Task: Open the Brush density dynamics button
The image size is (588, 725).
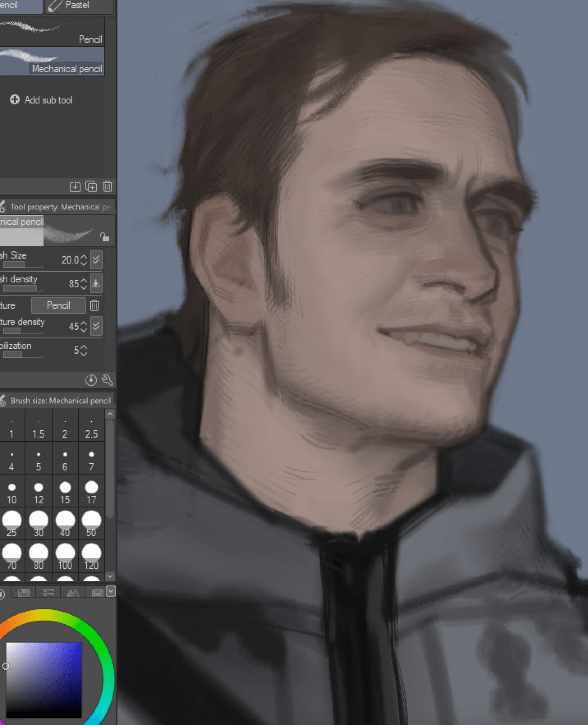Action: [96, 283]
